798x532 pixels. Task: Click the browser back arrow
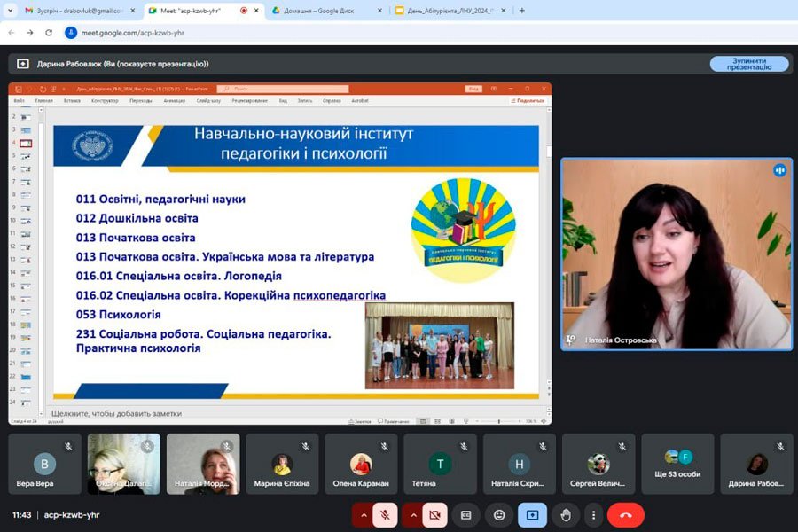[x=12, y=32]
